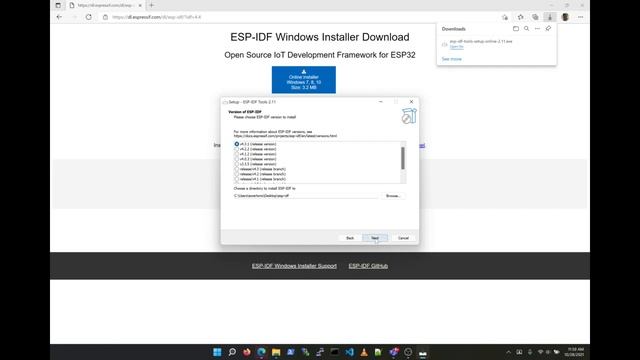Open the downloads folder icon

click(516, 29)
